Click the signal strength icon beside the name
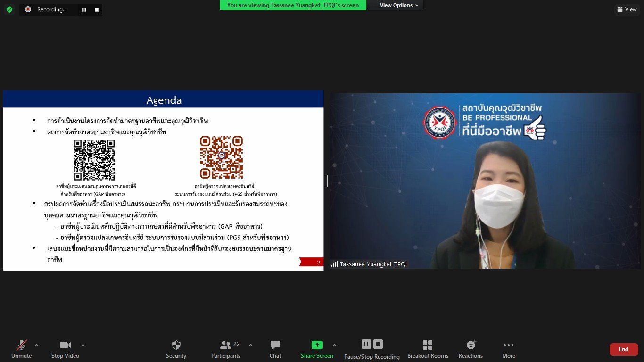 tap(334, 264)
